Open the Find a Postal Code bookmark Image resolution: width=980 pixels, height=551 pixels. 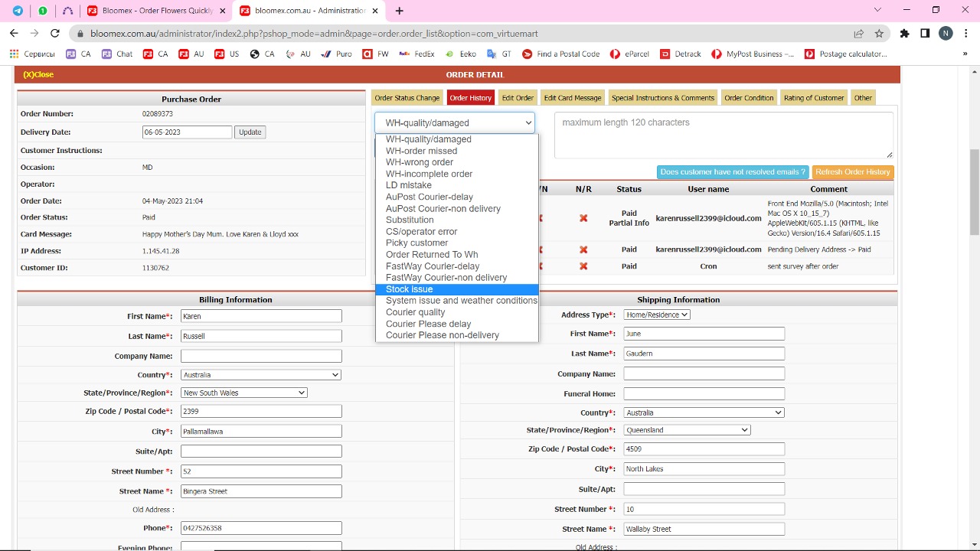[x=561, y=54]
